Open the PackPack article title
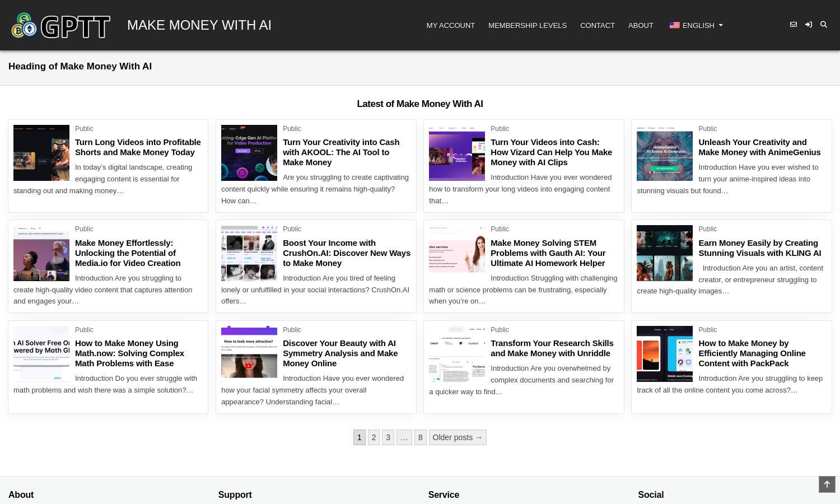The height and width of the screenshot is (504, 840). (x=752, y=353)
